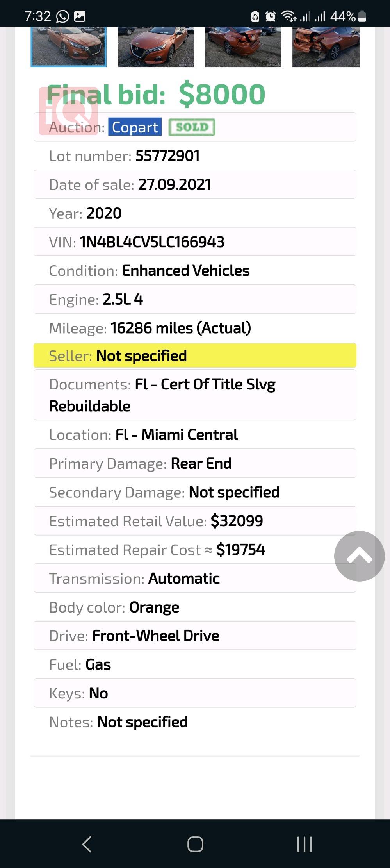The height and width of the screenshot is (868, 390).
Task: Tap the Gallery notification icon
Action: [x=80, y=16]
